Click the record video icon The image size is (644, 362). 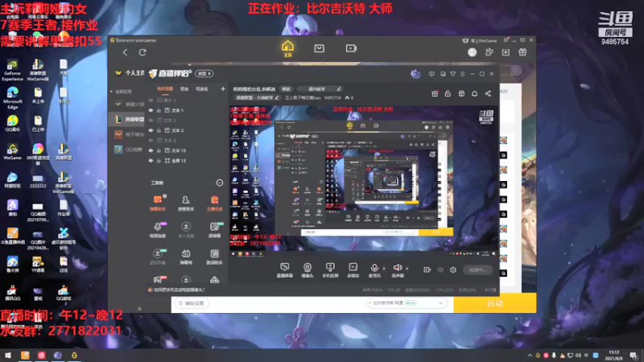427,269
